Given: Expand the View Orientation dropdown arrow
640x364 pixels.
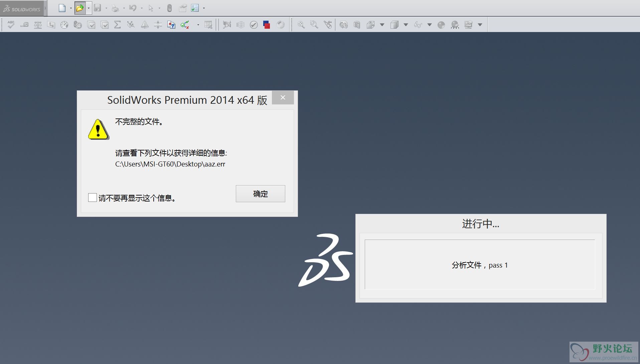Looking at the screenshot, I should click(382, 25).
